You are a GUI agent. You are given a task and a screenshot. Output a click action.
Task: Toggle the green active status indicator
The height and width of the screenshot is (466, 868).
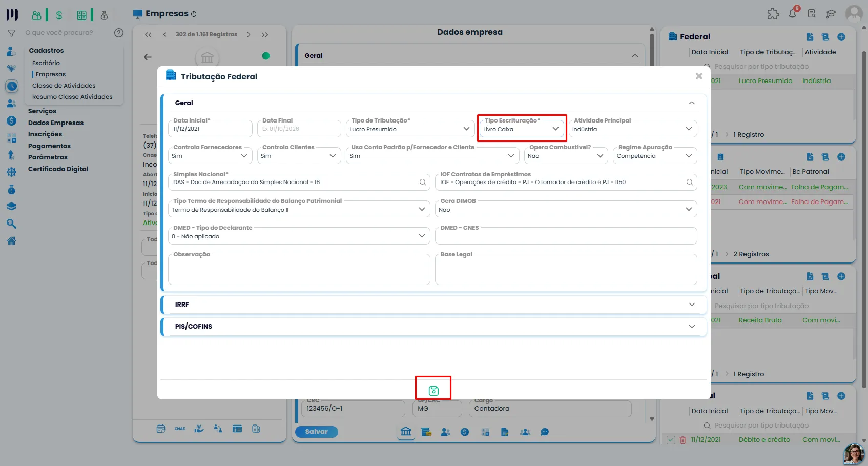[x=266, y=56]
